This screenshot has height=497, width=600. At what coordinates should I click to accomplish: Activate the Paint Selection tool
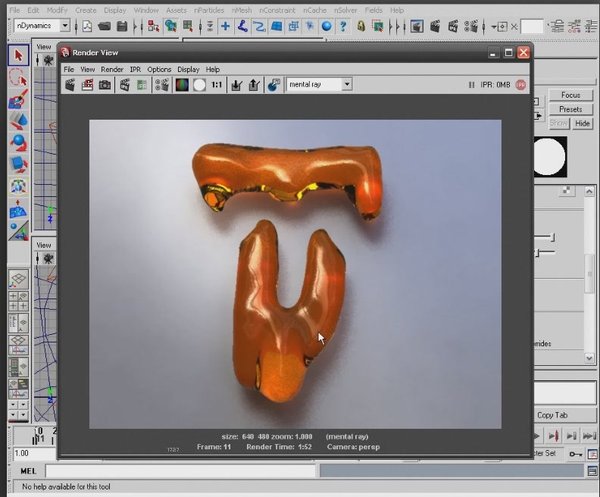(18, 100)
